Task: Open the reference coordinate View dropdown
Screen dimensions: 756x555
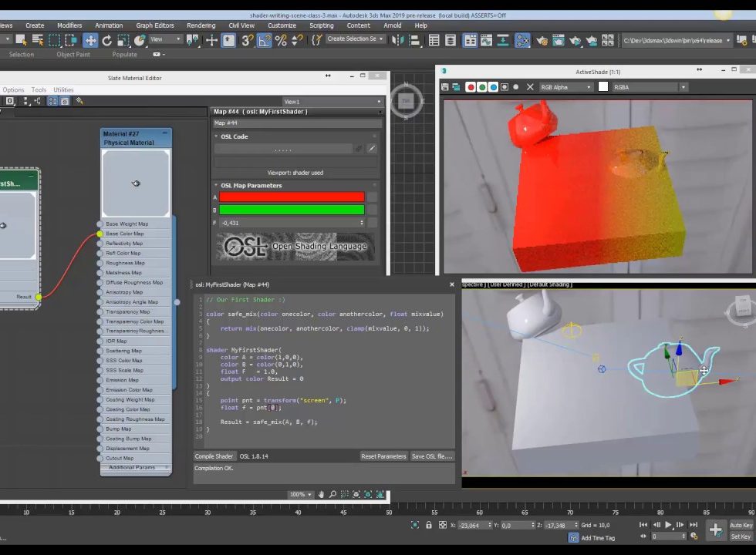Action: pyautogui.click(x=165, y=39)
